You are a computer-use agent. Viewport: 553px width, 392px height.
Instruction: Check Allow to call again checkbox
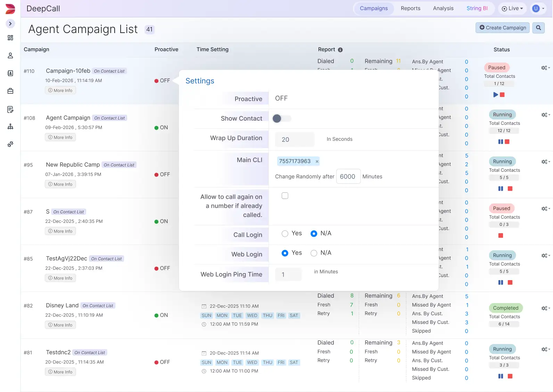click(285, 196)
